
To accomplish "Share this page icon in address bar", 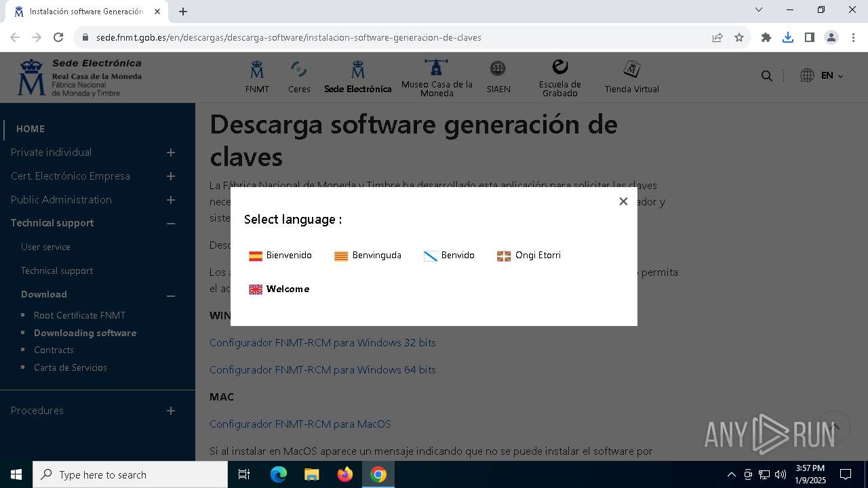I will pyautogui.click(x=717, y=37).
